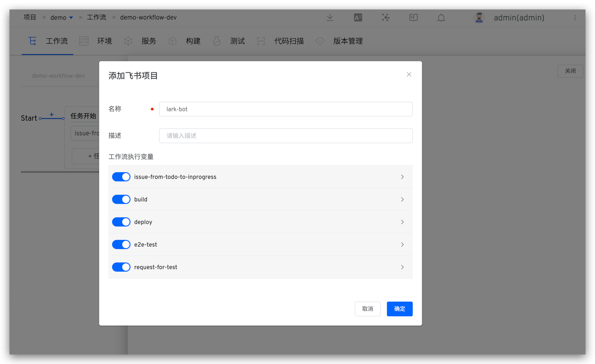
Task: Expand the issue-from-todo-to-inprogress variable details
Action: pyautogui.click(x=402, y=177)
